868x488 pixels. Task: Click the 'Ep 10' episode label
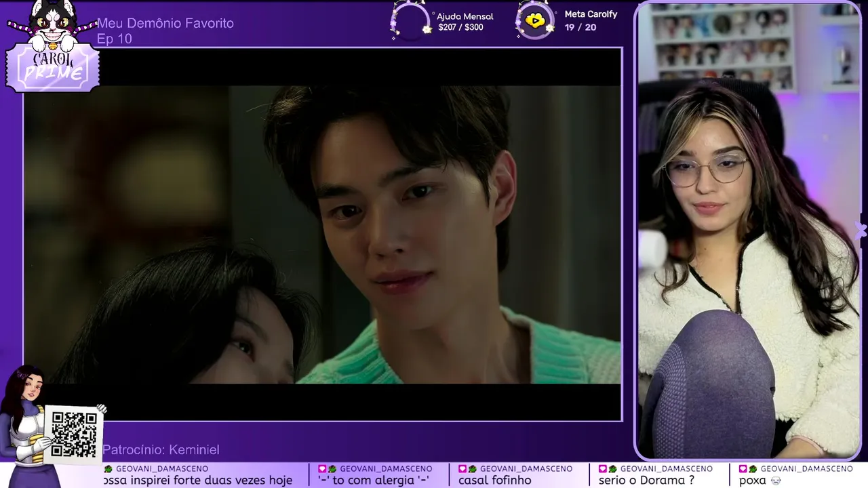115,39
